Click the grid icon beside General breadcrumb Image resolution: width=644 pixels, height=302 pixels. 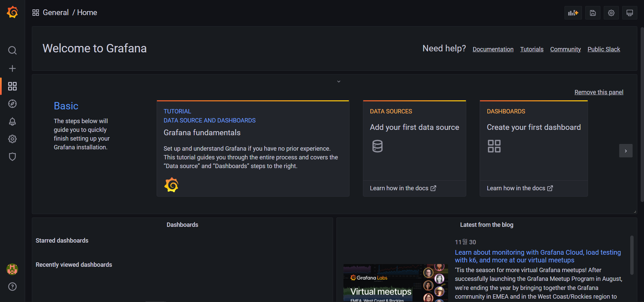coord(36,13)
